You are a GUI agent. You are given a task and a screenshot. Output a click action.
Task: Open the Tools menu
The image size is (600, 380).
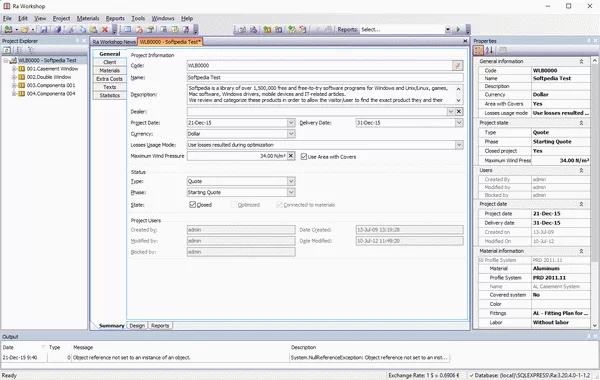[x=138, y=18]
